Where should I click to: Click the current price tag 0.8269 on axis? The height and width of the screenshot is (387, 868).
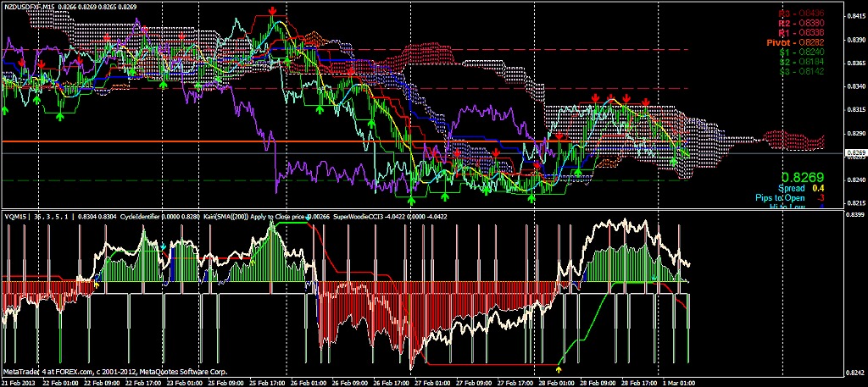coord(856,152)
